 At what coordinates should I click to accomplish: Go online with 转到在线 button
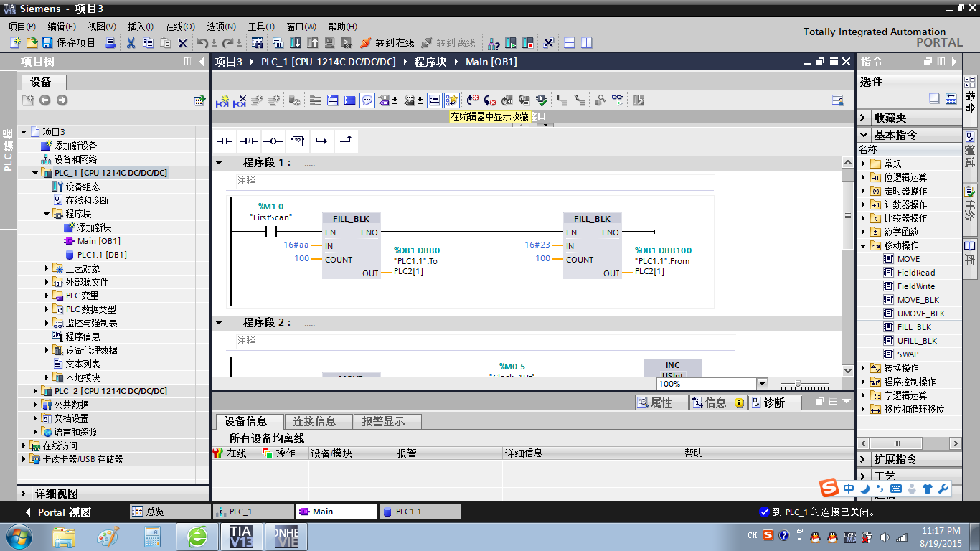[x=388, y=43]
